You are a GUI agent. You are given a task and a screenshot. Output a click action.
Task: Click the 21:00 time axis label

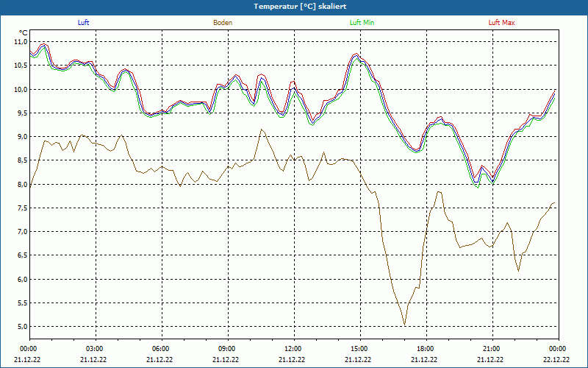[492, 349]
